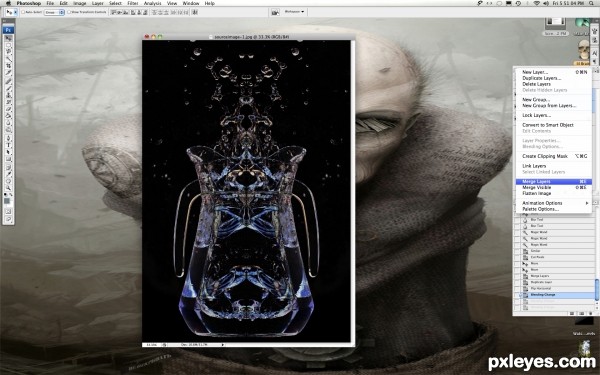Select the Pen tool
The height and width of the screenshot is (375, 600).
(8, 138)
